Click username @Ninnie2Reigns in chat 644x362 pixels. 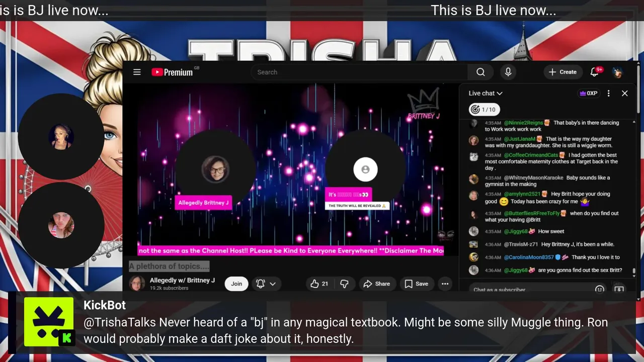click(523, 123)
